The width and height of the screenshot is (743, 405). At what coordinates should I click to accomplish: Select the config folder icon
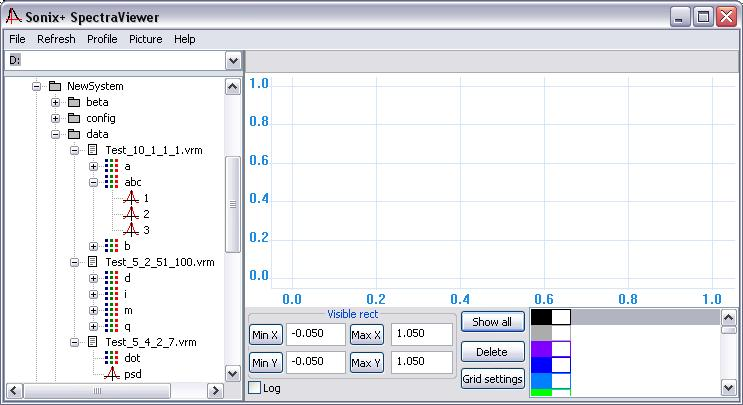(74, 118)
